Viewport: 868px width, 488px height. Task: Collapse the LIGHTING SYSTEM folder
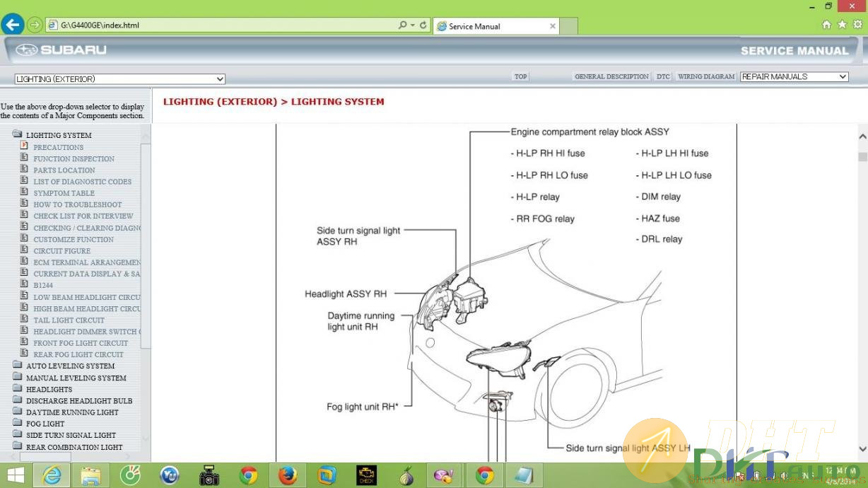point(17,134)
